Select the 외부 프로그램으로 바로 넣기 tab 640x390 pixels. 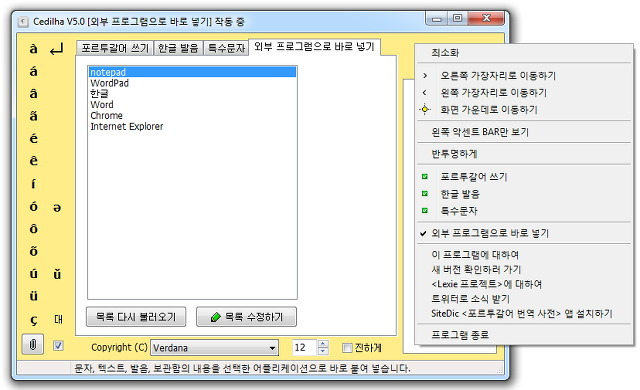coord(314,47)
